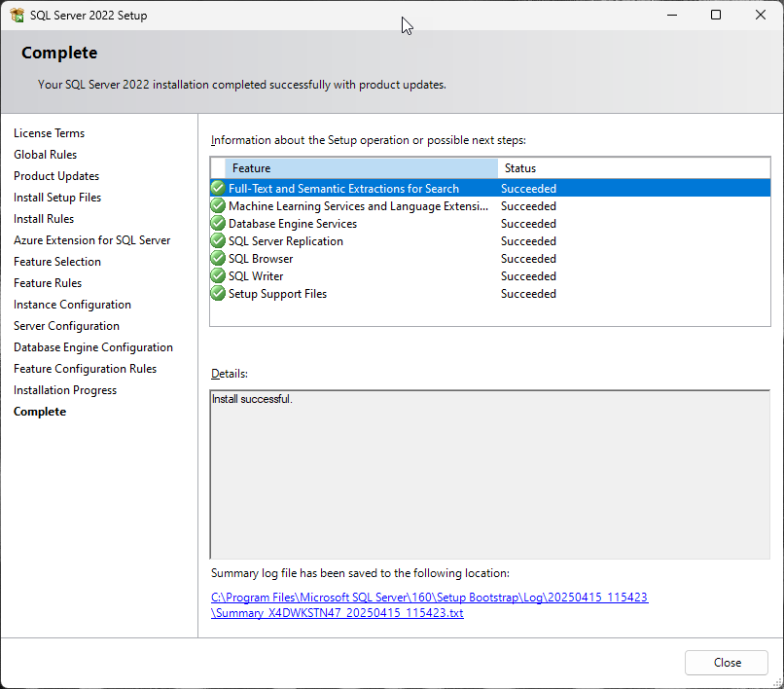Viewport: 784px width, 689px height.
Task: Click inside the Details text box
Action: (489, 477)
